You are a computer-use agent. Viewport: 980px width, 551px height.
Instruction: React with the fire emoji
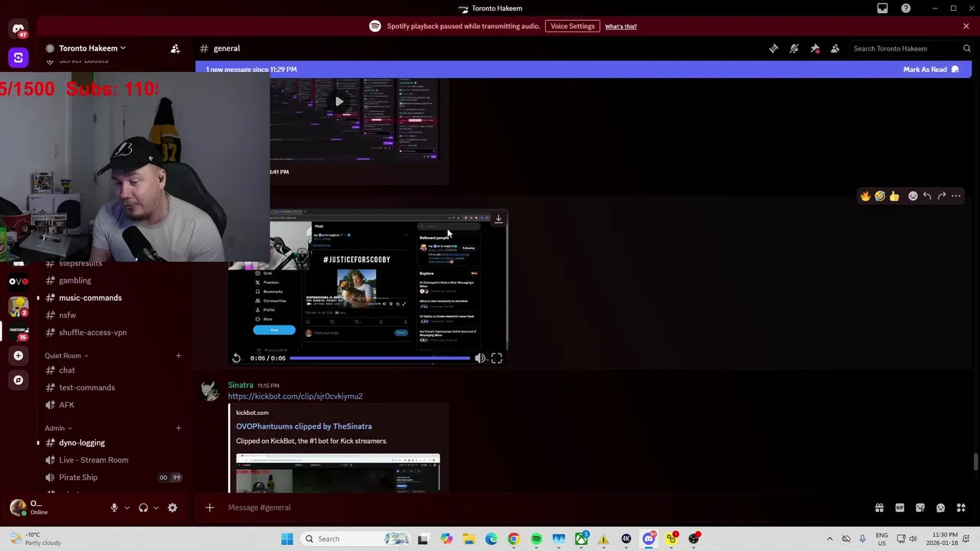pos(865,197)
